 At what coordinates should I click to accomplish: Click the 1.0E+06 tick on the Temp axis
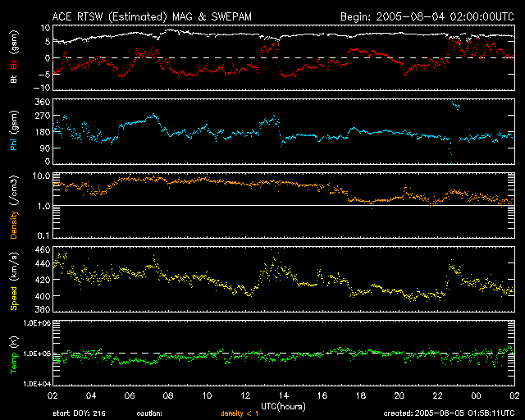[x=37, y=323]
